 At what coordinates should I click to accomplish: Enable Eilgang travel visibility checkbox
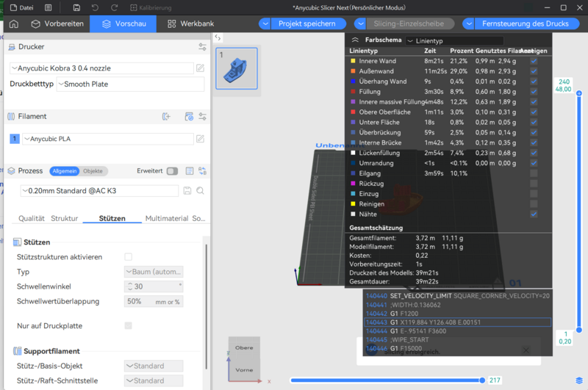coord(534,173)
